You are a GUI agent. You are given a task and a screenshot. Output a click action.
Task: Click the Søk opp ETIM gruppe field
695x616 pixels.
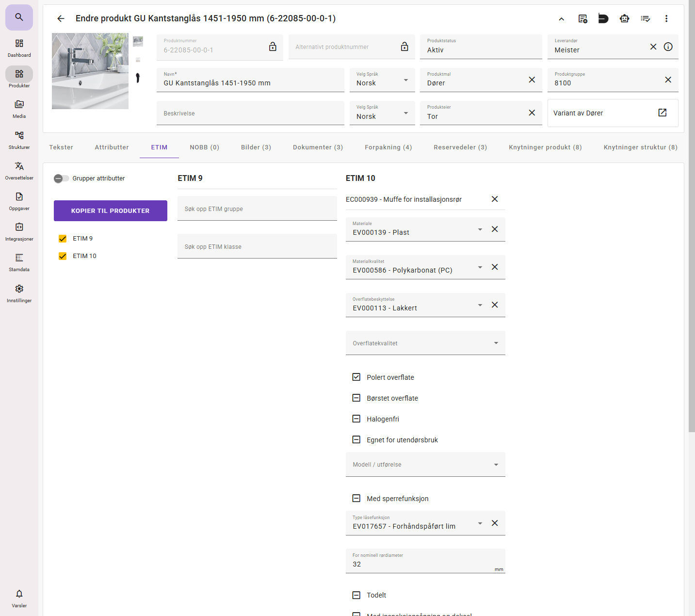257,209
